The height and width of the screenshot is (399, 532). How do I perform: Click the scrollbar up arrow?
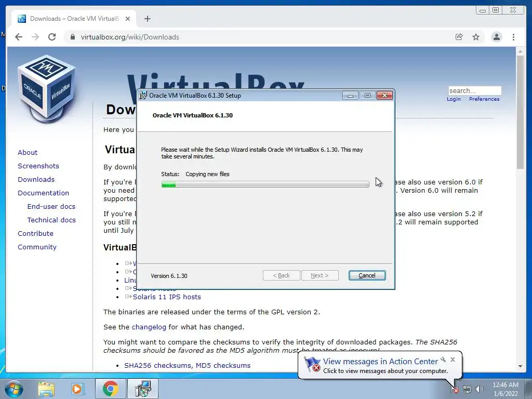[520, 52]
